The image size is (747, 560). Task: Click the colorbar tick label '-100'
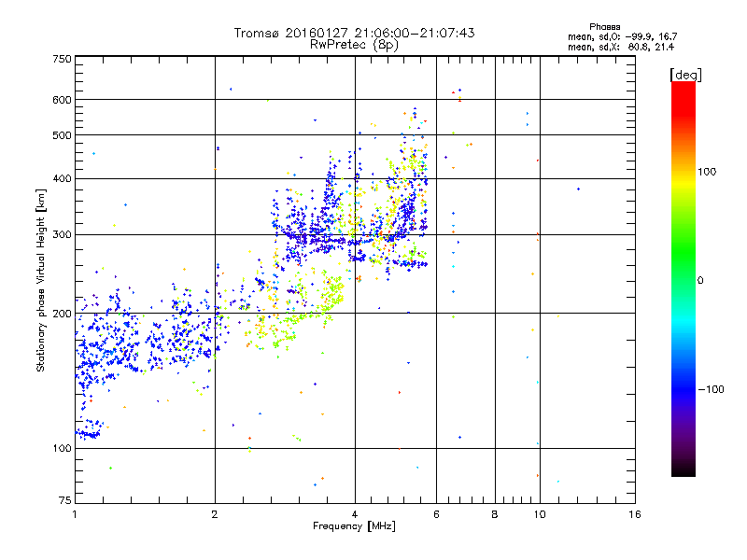(x=712, y=389)
